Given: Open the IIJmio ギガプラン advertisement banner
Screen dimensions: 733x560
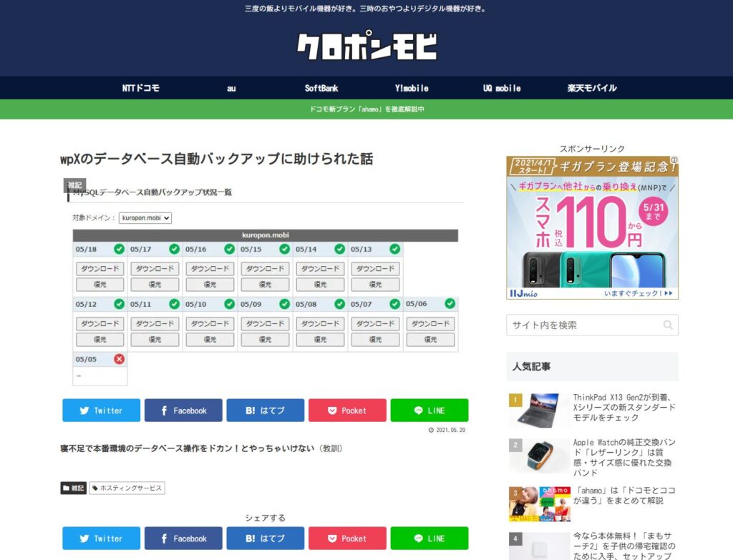Looking at the screenshot, I should click(592, 227).
